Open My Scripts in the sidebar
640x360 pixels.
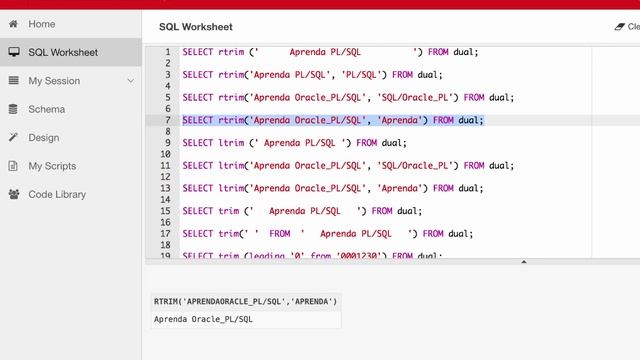coord(71,166)
